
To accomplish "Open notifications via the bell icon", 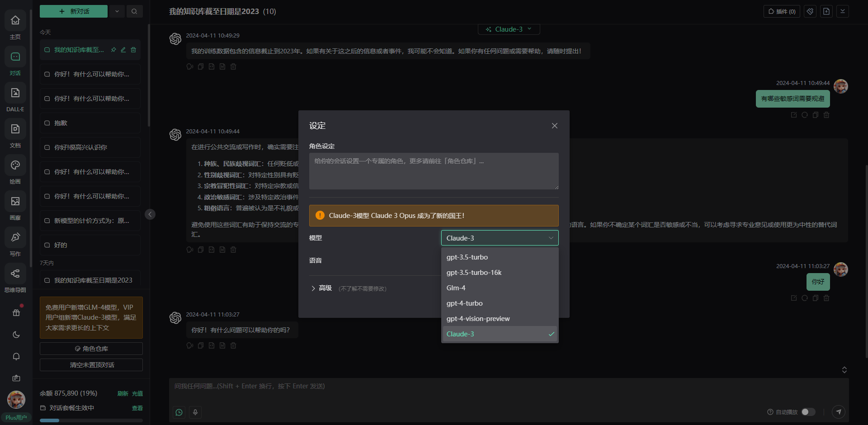I will point(16,356).
